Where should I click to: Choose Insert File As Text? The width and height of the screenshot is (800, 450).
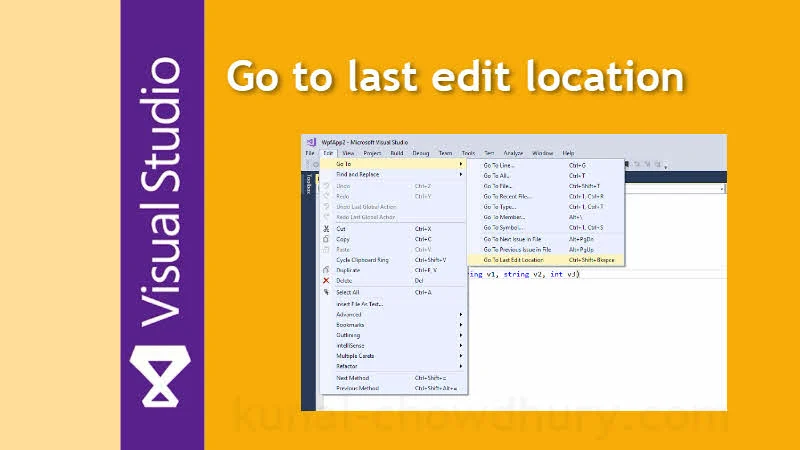[393, 304]
